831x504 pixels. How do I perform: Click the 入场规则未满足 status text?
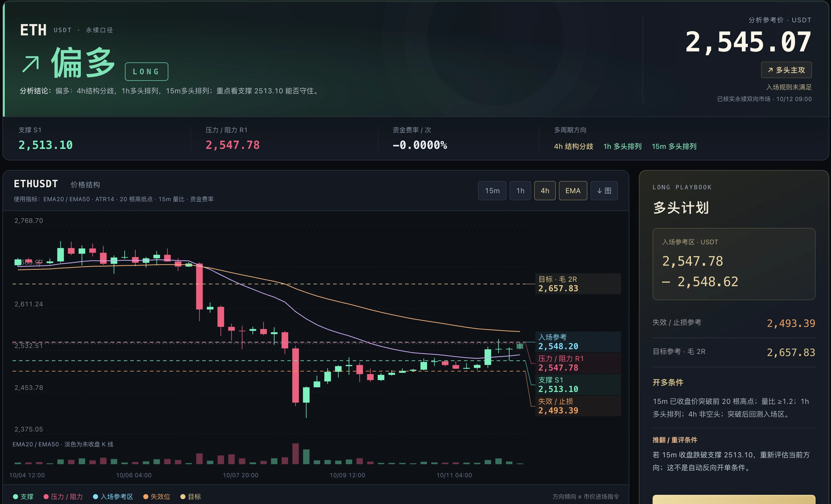tap(789, 87)
